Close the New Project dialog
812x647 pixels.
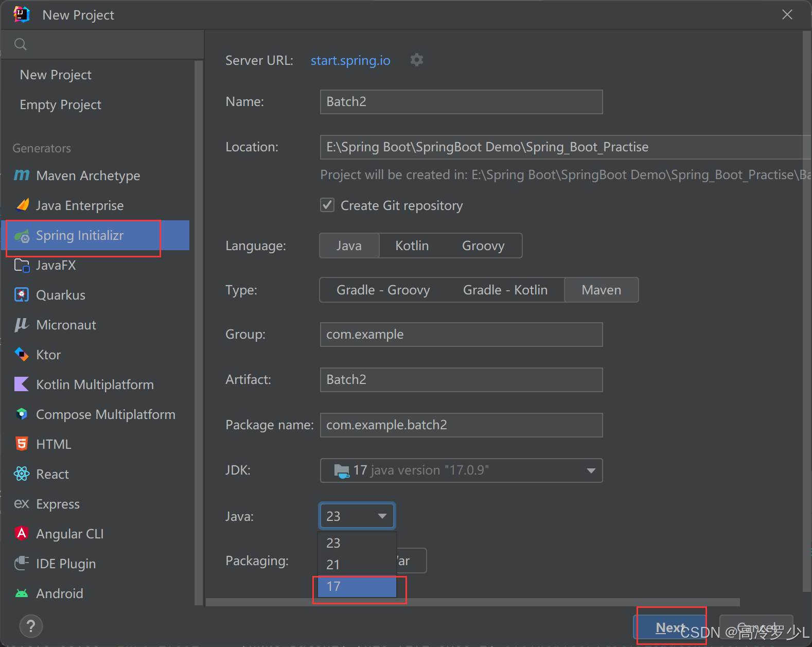787,14
